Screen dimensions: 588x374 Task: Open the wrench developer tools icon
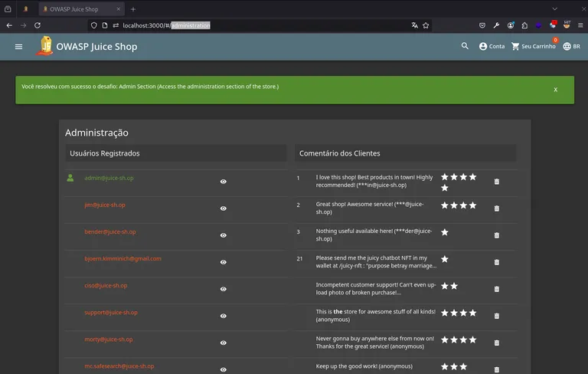tap(496, 25)
